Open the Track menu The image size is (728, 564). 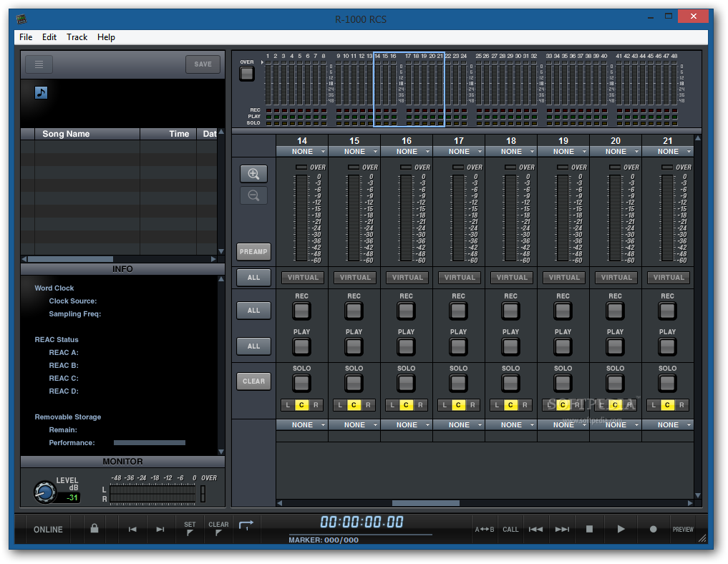point(77,37)
